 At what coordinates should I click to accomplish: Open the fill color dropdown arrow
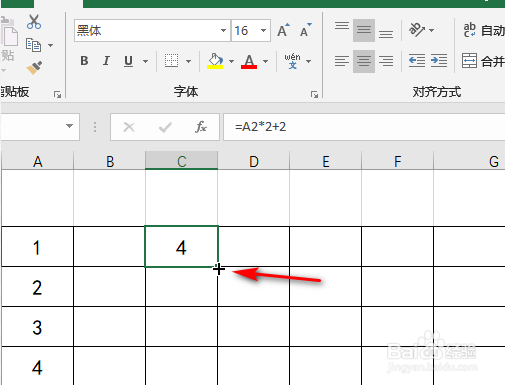click(x=231, y=61)
